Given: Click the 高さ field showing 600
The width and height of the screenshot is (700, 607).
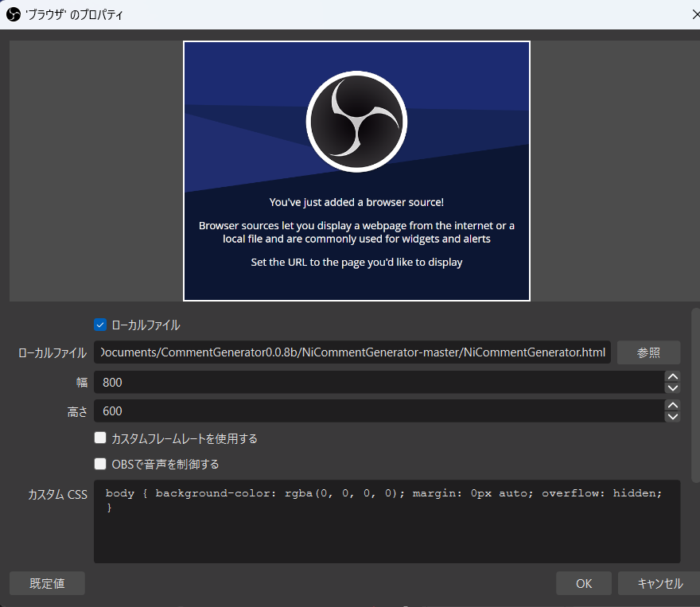Looking at the screenshot, I should click(x=378, y=411).
